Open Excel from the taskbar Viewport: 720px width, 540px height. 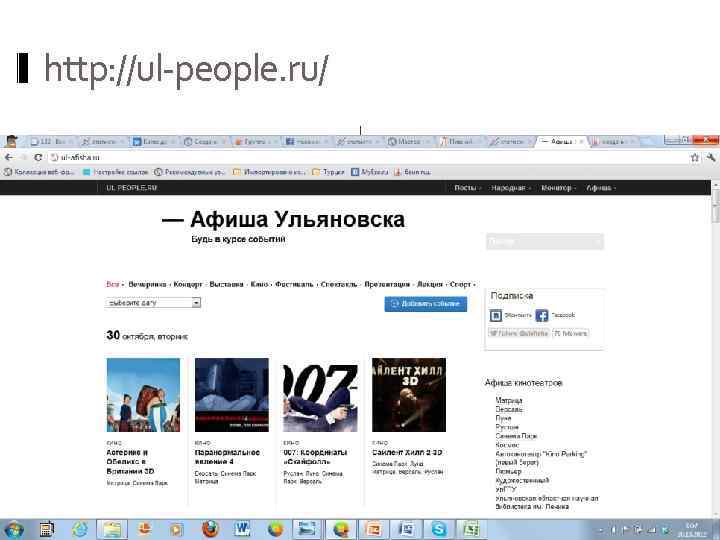pos(471,529)
